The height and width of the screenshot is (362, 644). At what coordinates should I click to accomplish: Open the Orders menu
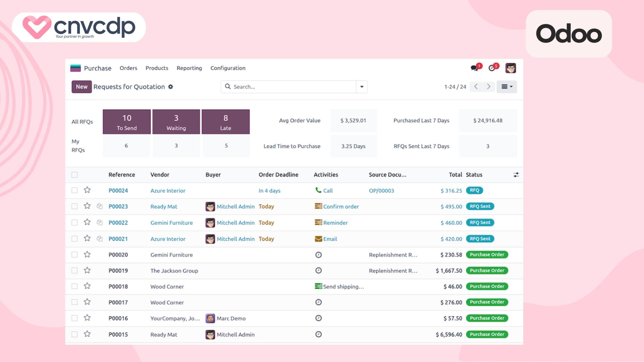[128, 68]
